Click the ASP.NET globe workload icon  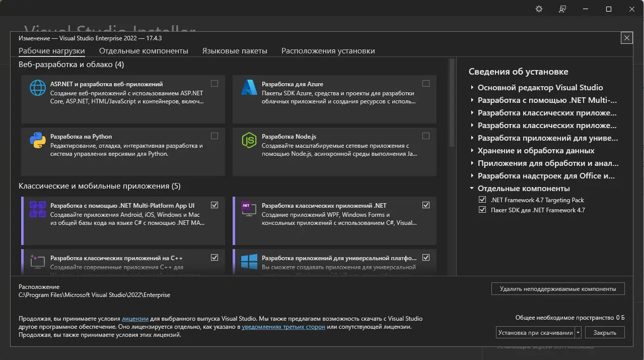pyautogui.click(x=38, y=88)
